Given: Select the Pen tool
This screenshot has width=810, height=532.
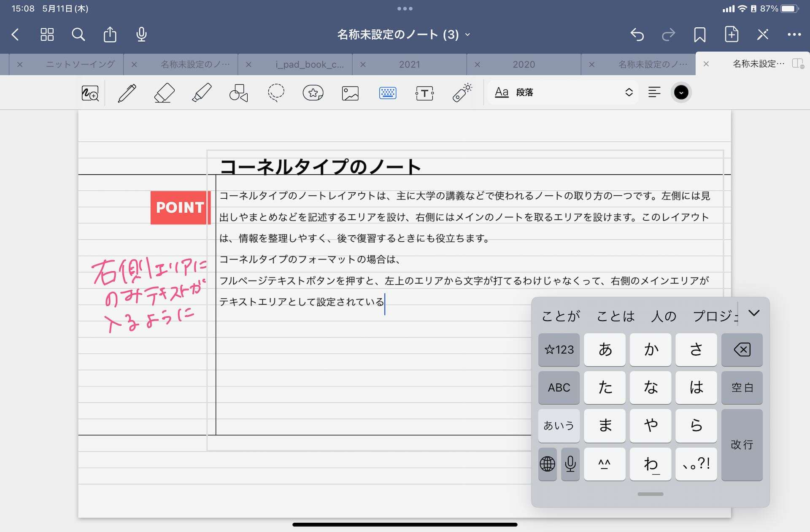Looking at the screenshot, I should [127, 93].
